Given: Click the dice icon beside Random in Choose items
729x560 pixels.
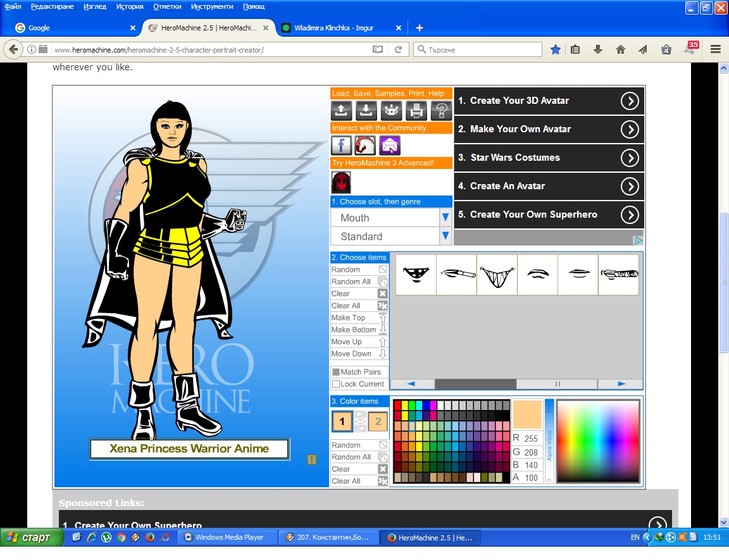Looking at the screenshot, I should 383,270.
